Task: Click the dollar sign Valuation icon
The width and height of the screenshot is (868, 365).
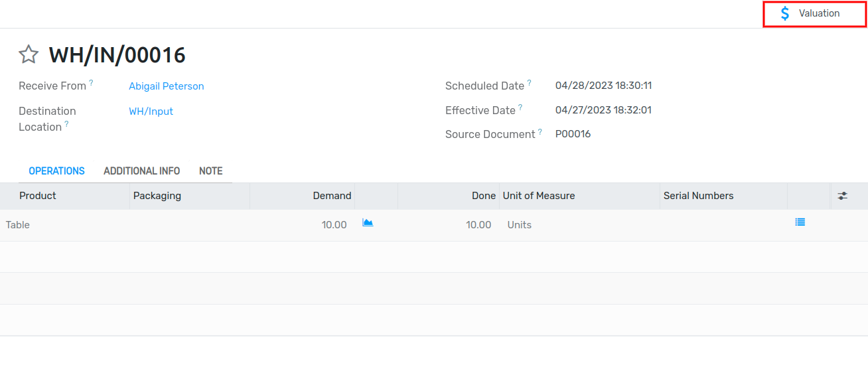Action: pos(785,13)
